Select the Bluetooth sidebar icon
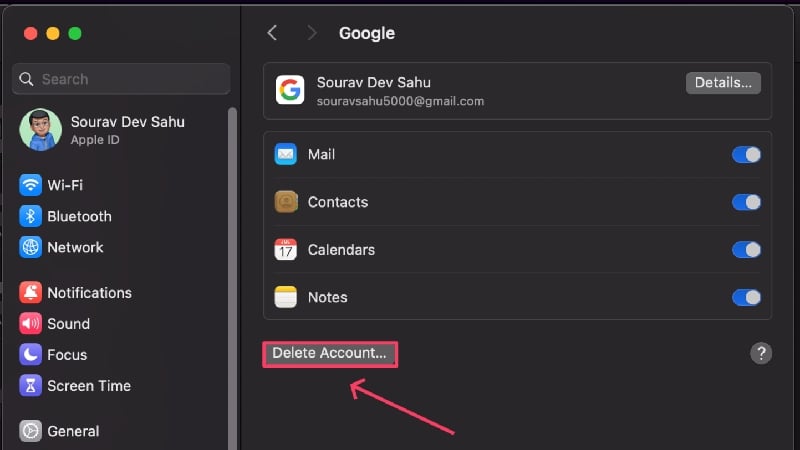 click(x=30, y=216)
